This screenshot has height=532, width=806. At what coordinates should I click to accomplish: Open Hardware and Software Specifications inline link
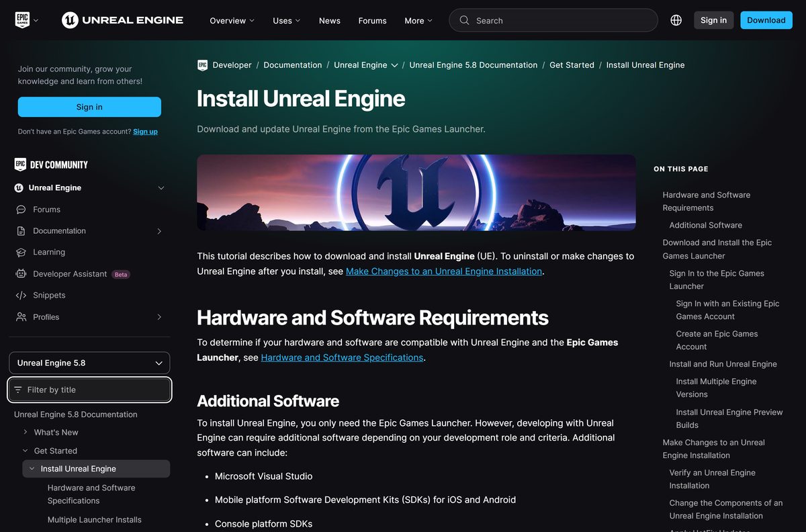[x=342, y=357]
